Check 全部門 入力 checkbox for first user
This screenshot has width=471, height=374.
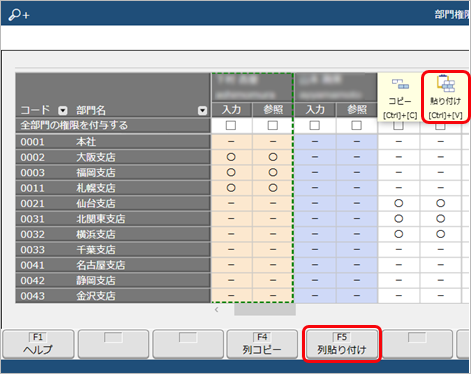pyautogui.click(x=231, y=125)
